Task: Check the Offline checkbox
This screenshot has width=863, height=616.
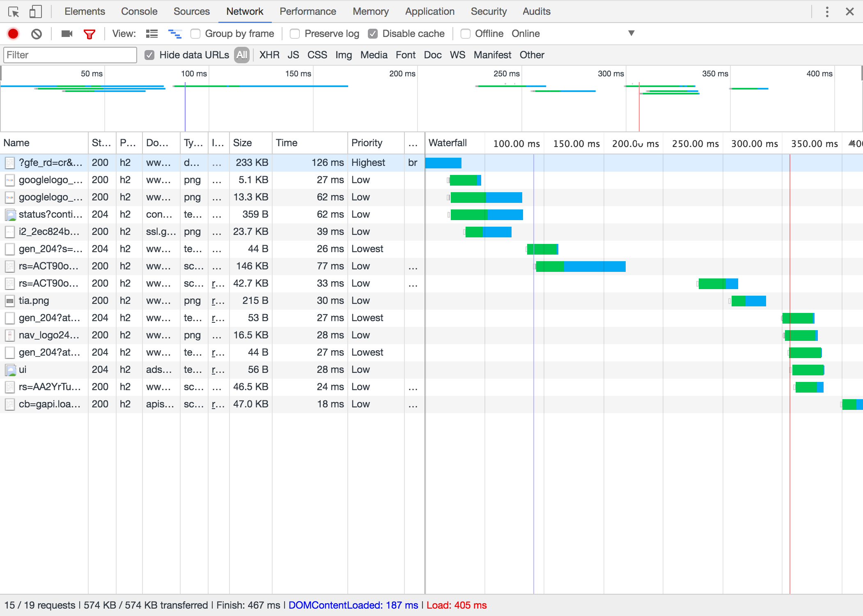Action: 466,34
